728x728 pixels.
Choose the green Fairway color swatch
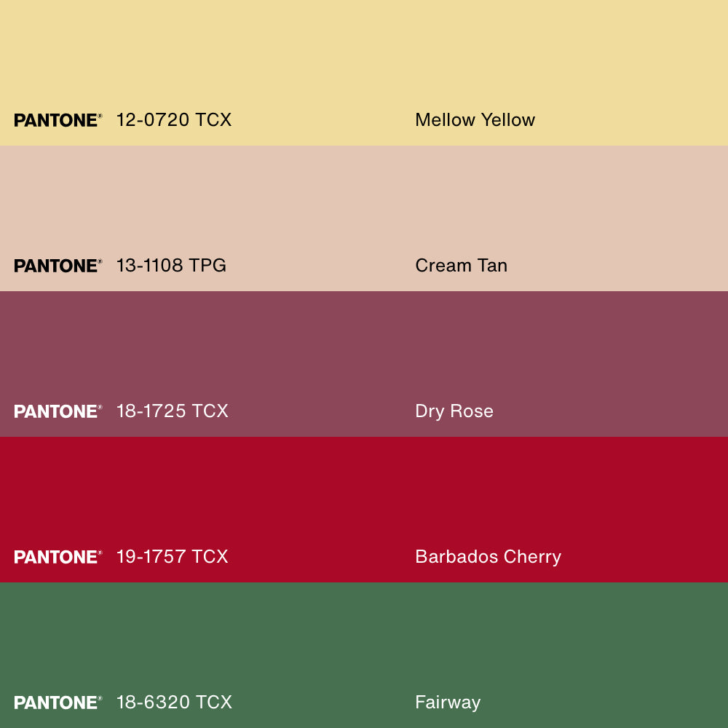tap(364, 641)
